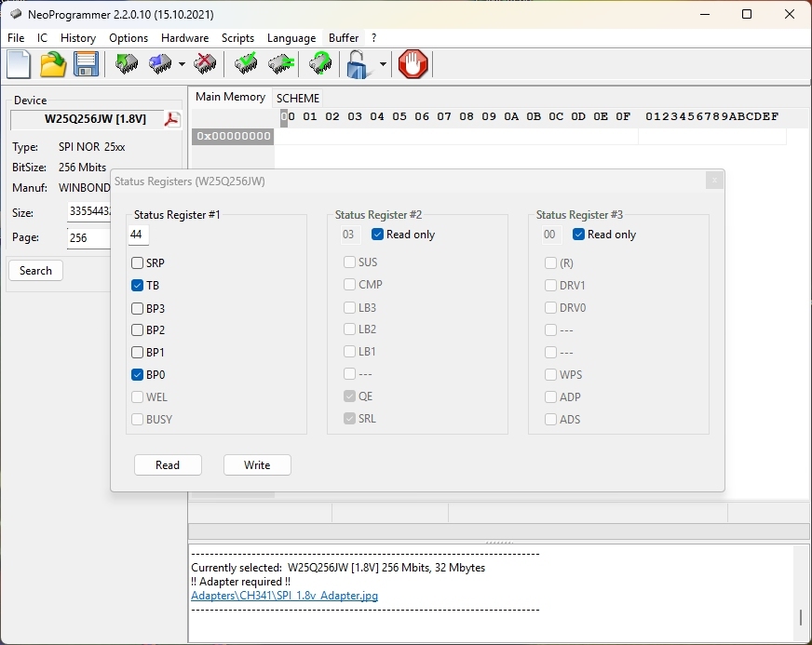Click the Search button in Device panel
This screenshot has width=812, height=645.
(x=35, y=271)
